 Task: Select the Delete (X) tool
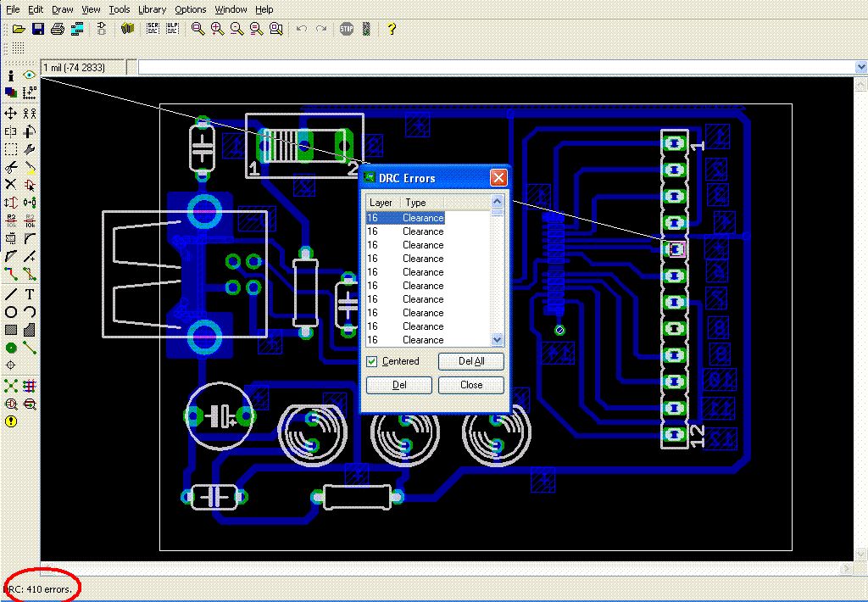[11, 184]
